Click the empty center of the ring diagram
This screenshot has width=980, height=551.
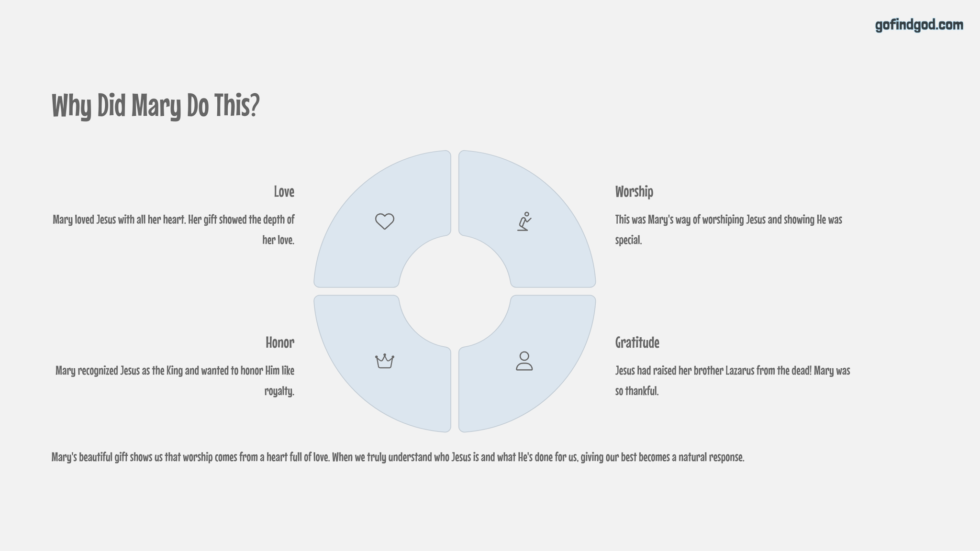[455, 291]
